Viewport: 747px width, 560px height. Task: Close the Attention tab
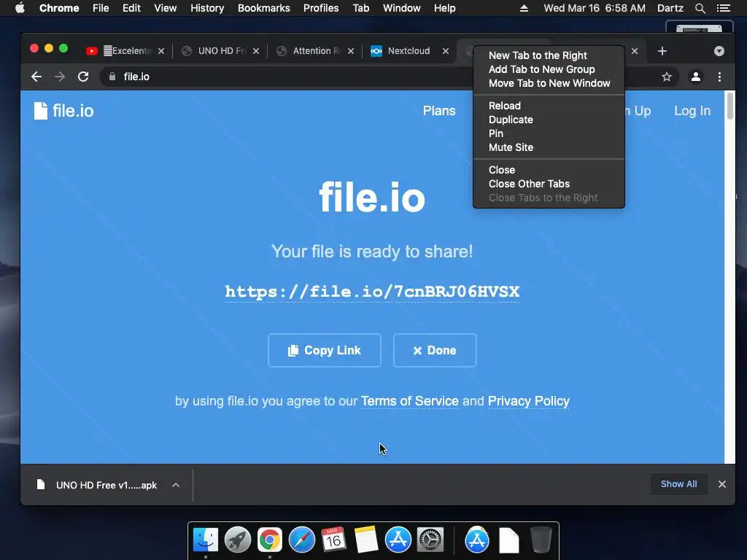click(x=351, y=51)
